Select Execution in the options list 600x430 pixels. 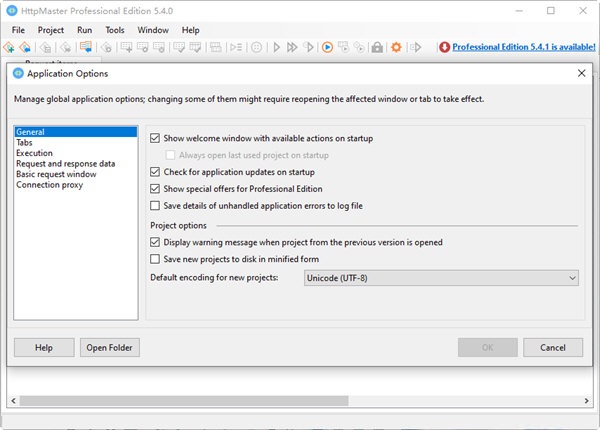click(35, 153)
